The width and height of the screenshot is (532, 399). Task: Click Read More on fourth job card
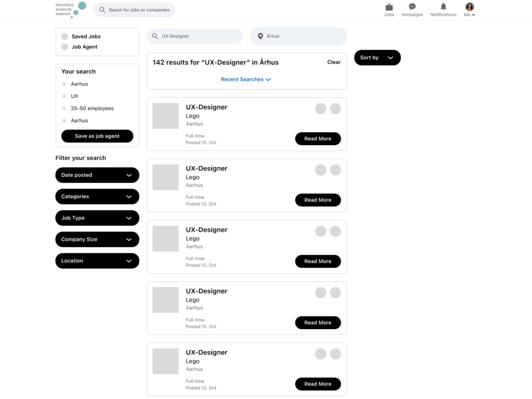pos(318,323)
